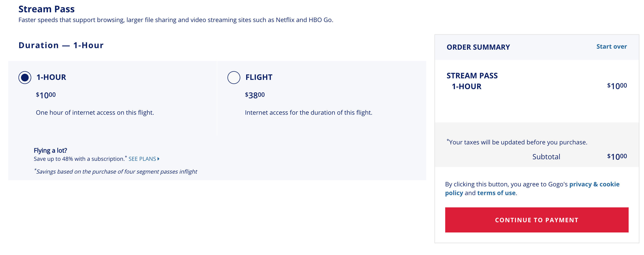Click the Start over link

(x=611, y=47)
